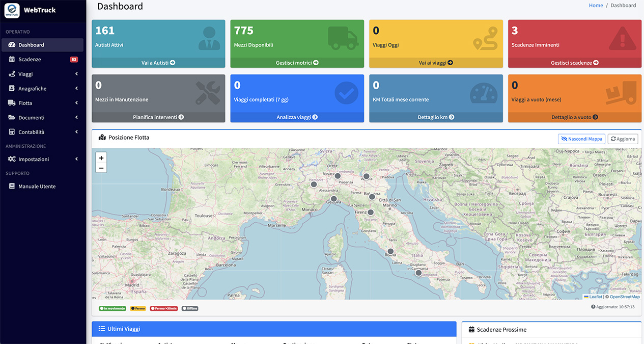The height and width of the screenshot is (344, 644).
Task: Click the list icon beside Ultimi Viaggi
Action: point(102,329)
